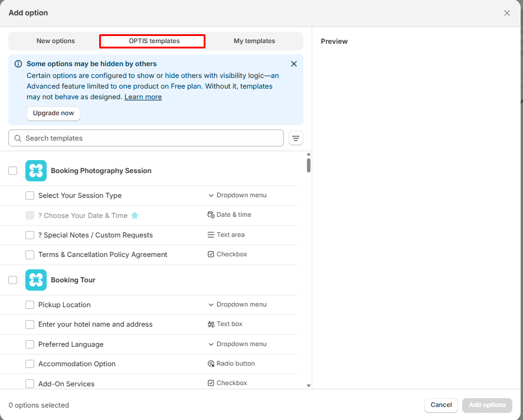Click the search magnifier icon
Image resolution: width=523 pixels, height=420 pixels.
click(18, 138)
